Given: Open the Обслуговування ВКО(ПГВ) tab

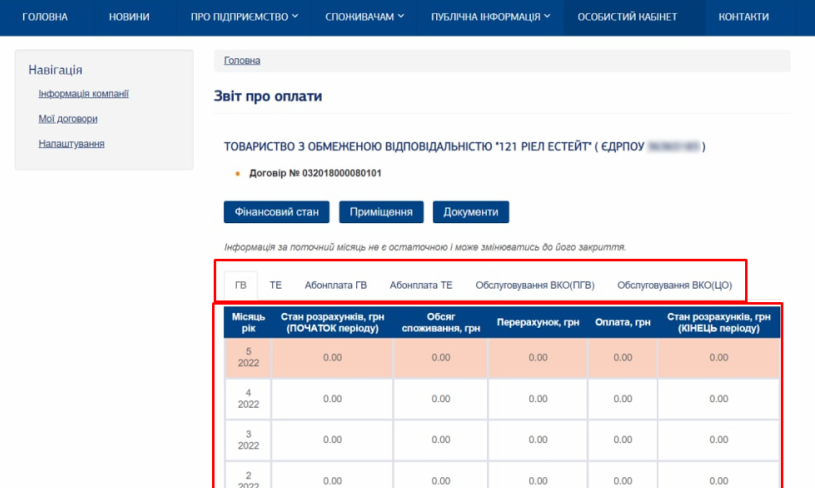Looking at the screenshot, I should tap(534, 285).
